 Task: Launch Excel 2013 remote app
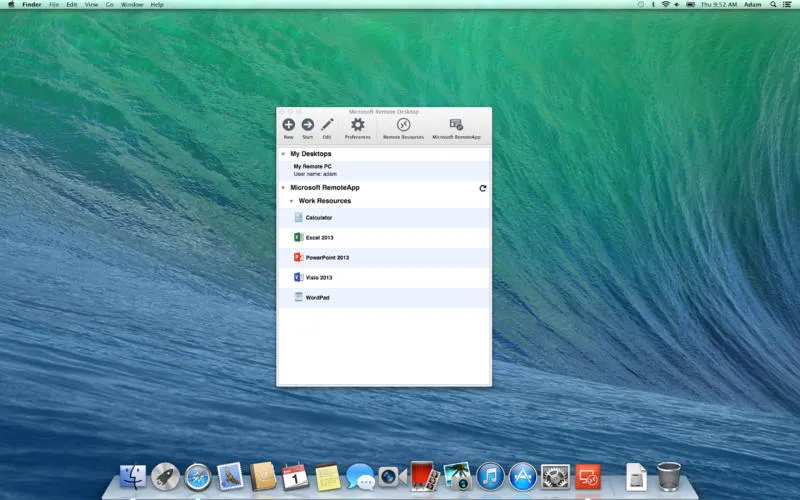[319, 237]
